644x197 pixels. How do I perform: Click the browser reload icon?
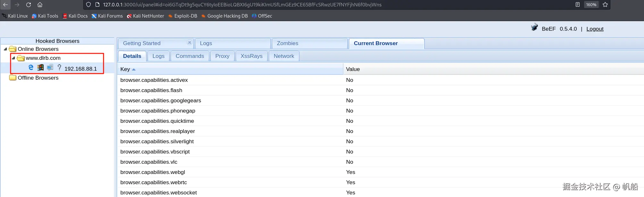[x=29, y=5]
